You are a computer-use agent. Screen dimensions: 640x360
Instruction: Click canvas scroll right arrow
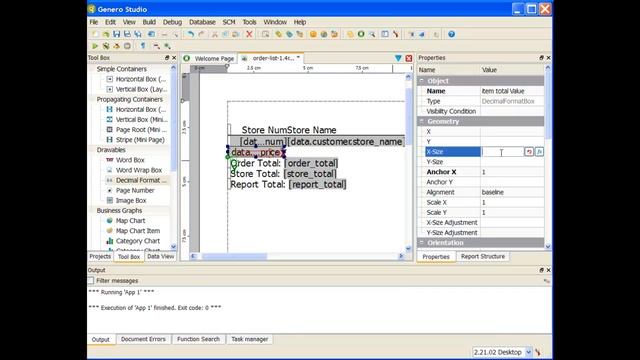[x=401, y=256]
